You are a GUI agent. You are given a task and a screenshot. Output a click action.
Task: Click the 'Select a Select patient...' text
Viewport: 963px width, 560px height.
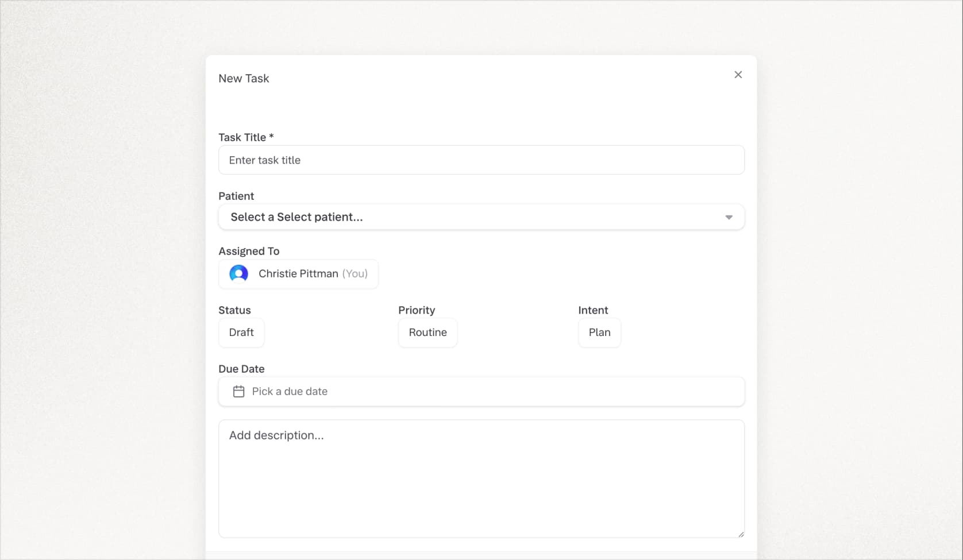[x=296, y=217]
